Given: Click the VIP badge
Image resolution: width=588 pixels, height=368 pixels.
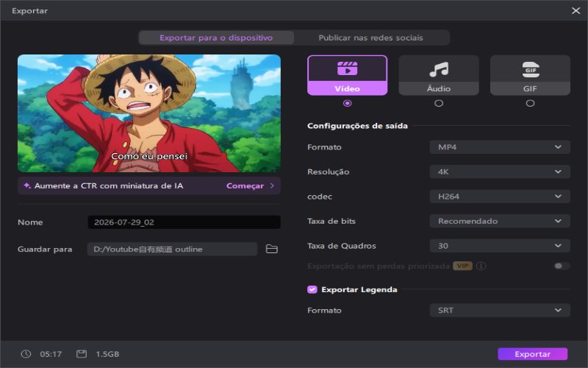Looking at the screenshot, I should point(463,266).
